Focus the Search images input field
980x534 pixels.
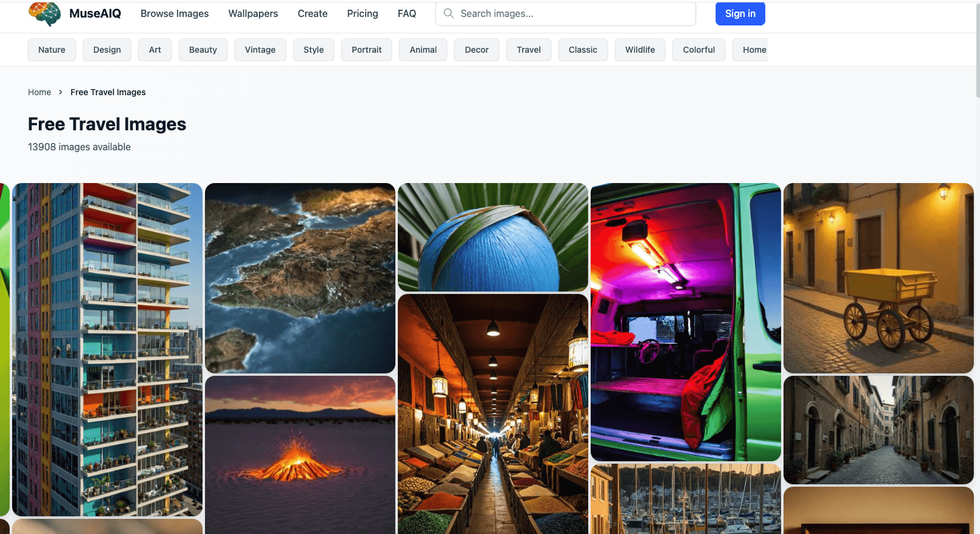(570, 13)
